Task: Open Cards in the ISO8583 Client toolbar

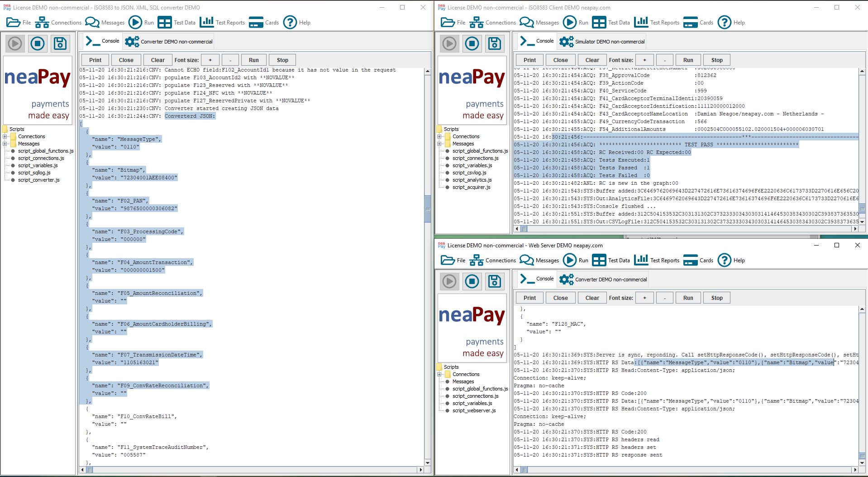Action: [x=698, y=22]
